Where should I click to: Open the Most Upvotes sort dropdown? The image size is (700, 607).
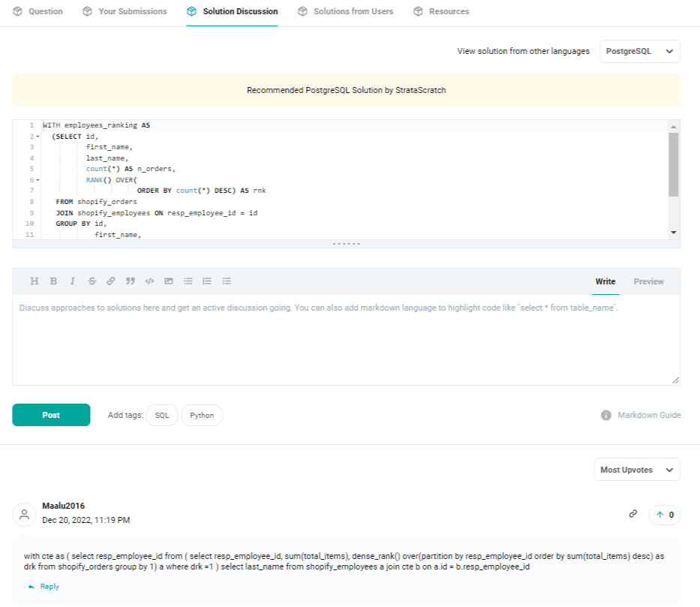636,469
